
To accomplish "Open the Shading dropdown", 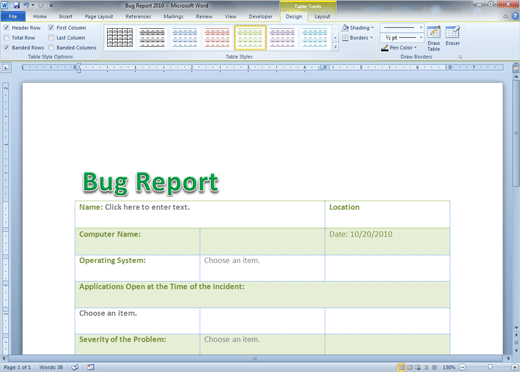I will point(358,28).
